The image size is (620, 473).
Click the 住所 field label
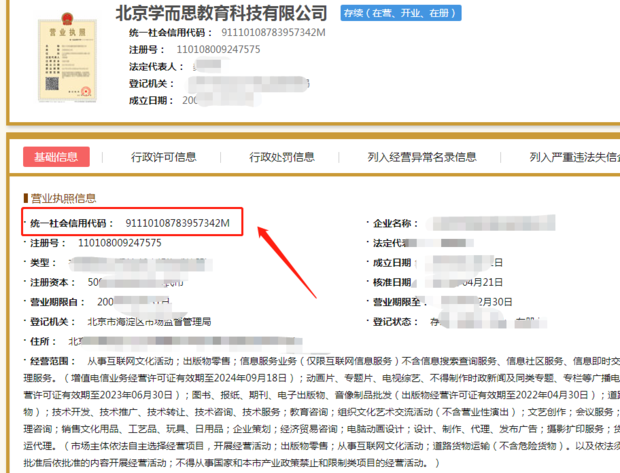click(x=43, y=341)
